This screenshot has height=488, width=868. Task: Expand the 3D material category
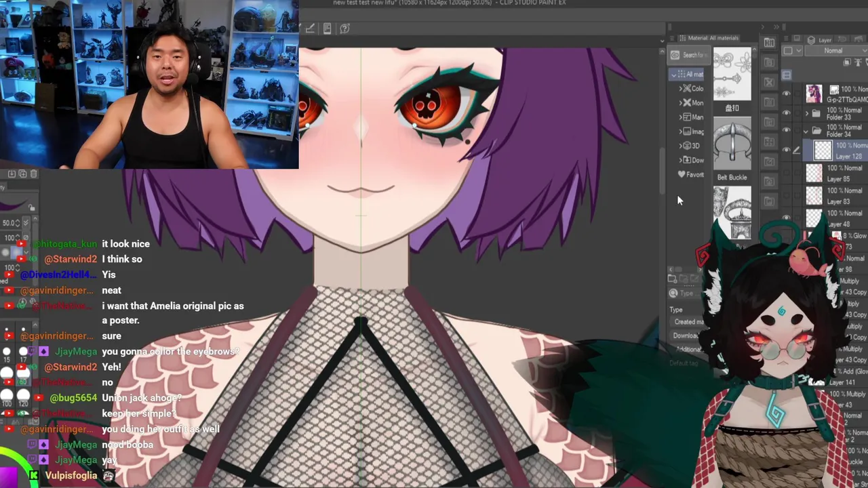(681, 146)
